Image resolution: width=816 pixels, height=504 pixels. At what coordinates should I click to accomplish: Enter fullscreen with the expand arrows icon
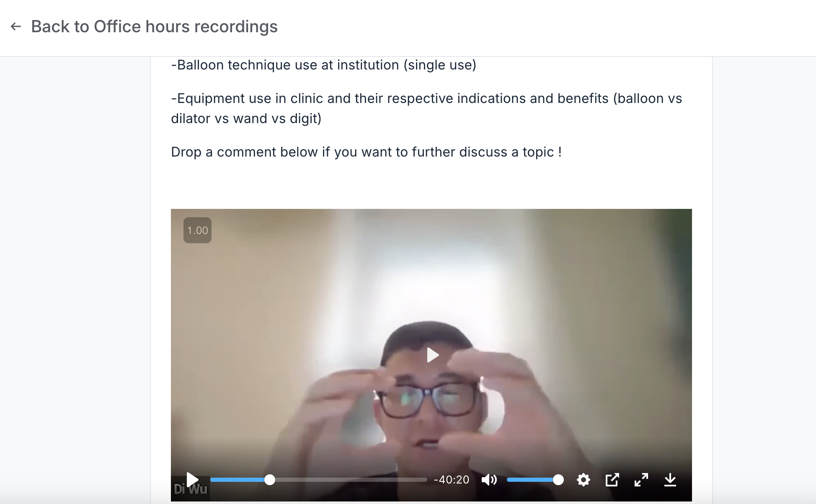pos(641,480)
